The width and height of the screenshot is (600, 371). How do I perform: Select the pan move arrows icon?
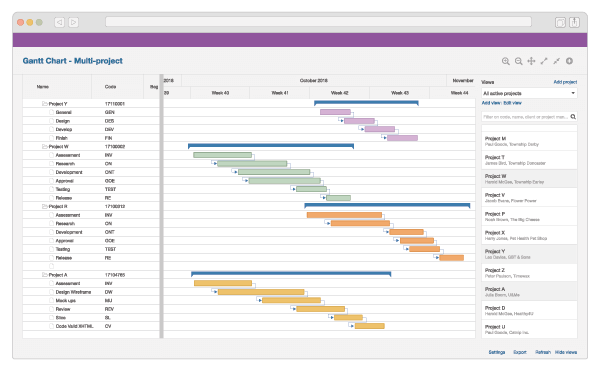(x=531, y=61)
